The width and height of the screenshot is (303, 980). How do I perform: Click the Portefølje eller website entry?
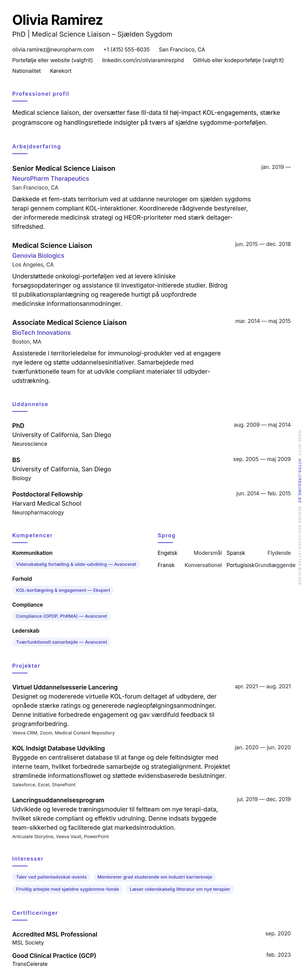52,60
